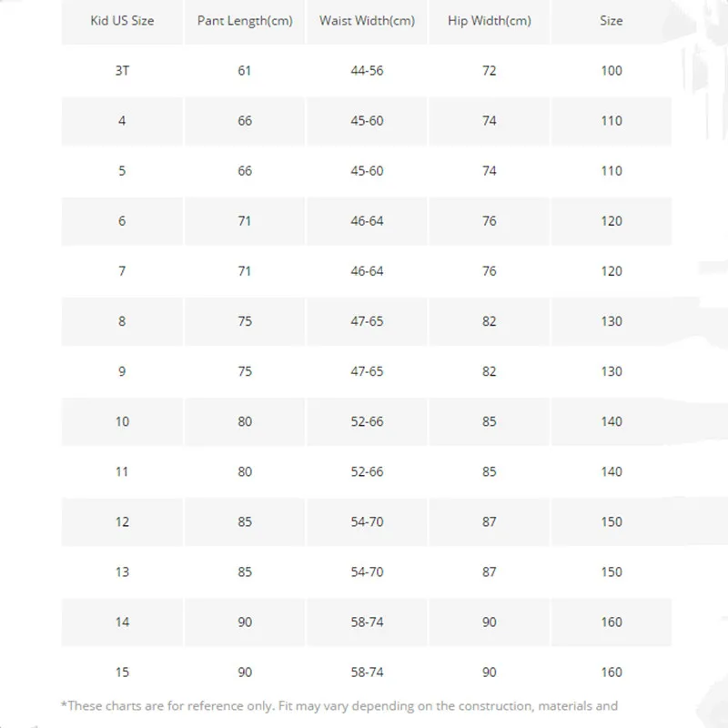This screenshot has width=728, height=728.
Task: Click kid US size 15 cell
Action: (122, 672)
